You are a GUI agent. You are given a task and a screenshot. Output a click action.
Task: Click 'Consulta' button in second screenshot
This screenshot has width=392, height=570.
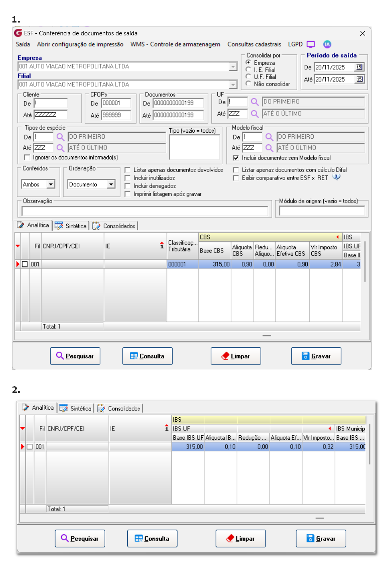click(x=152, y=539)
